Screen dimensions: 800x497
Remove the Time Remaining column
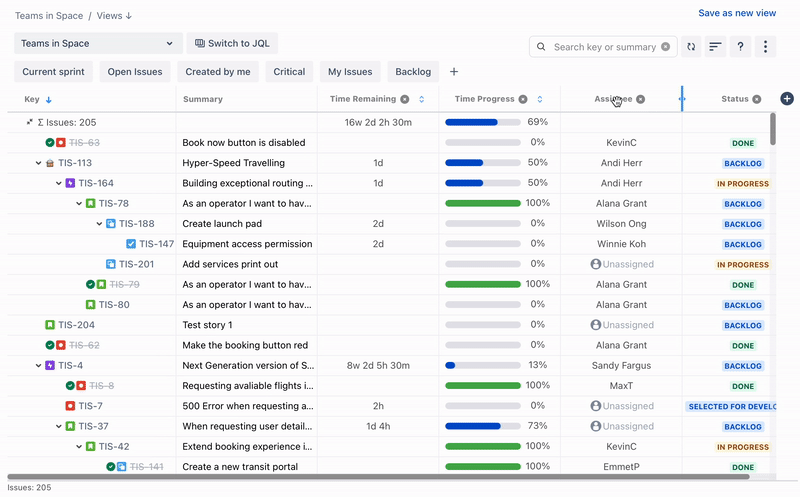tap(405, 99)
